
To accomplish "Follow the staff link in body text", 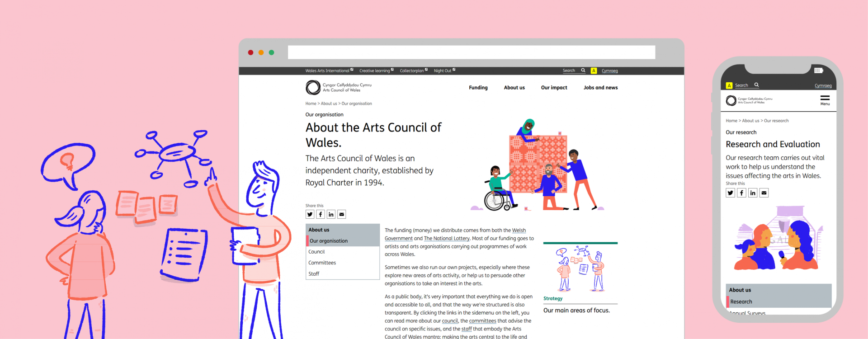I will (467, 329).
